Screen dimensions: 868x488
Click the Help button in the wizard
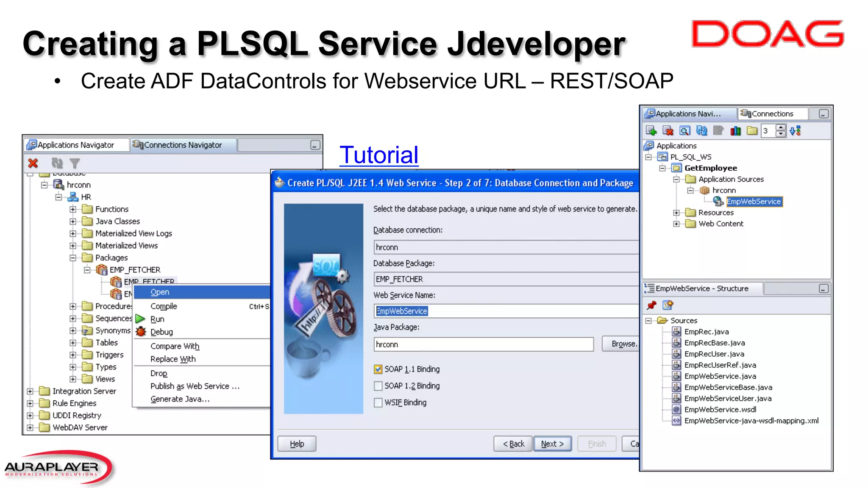(x=297, y=444)
